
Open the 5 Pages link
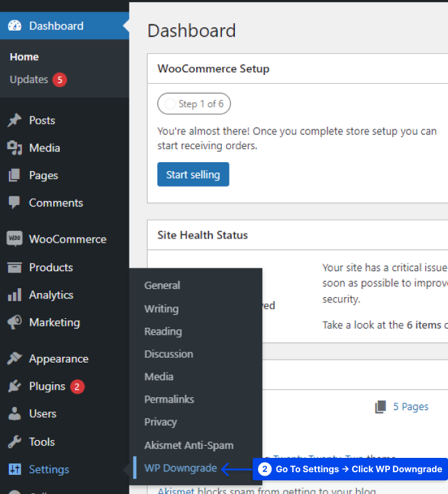tap(411, 407)
